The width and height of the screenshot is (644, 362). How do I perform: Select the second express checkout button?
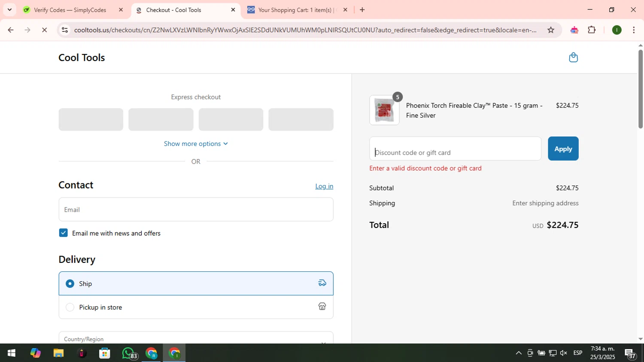click(x=161, y=119)
